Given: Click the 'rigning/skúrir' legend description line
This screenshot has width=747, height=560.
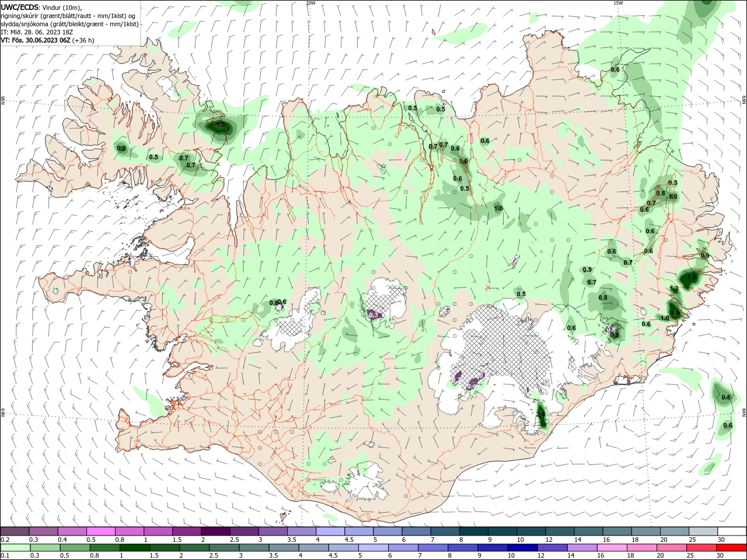Looking at the screenshot, I should tap(68, 16).
